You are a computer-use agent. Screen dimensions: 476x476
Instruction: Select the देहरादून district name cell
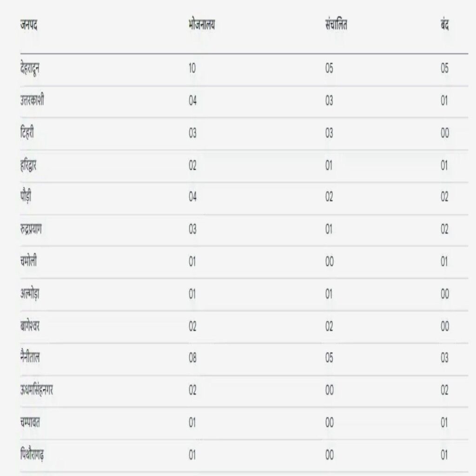tap(33, 69)
